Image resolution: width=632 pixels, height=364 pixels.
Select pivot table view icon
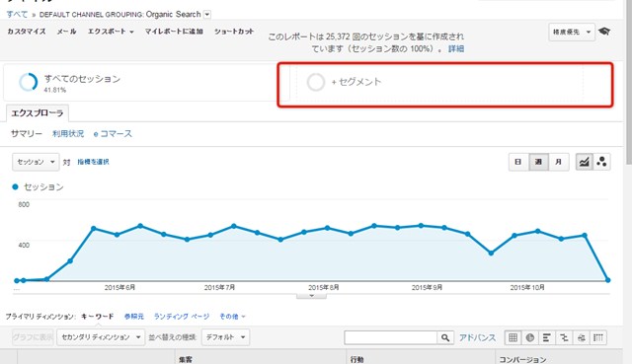coord(598,337)
